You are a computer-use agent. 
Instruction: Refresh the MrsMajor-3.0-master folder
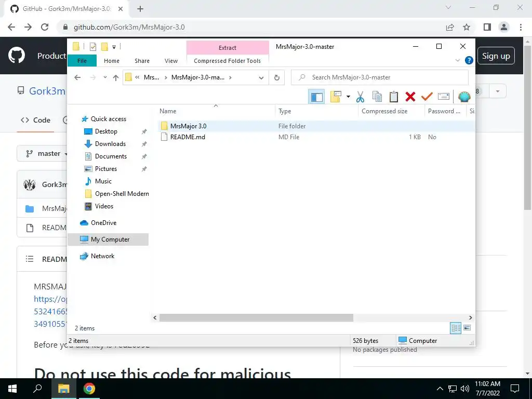tap(277, 78)
